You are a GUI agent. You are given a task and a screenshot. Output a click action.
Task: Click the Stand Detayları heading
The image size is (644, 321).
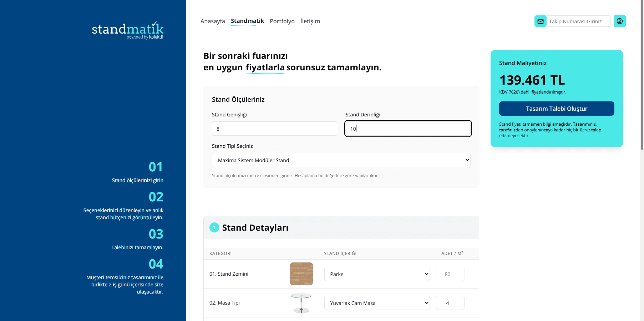click(255, 227)
